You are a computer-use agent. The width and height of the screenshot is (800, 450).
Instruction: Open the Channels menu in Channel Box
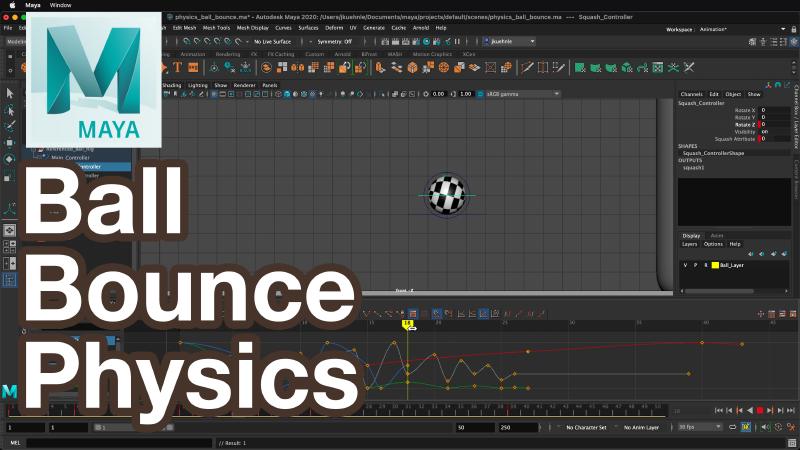pyautogui.click(x=691, y=94)
